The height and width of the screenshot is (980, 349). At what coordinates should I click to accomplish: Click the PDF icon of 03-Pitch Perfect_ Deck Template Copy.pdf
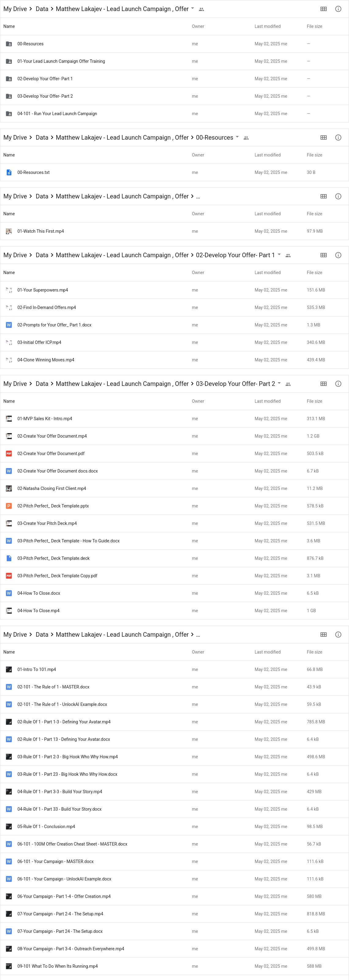click(x=9, y=576)
